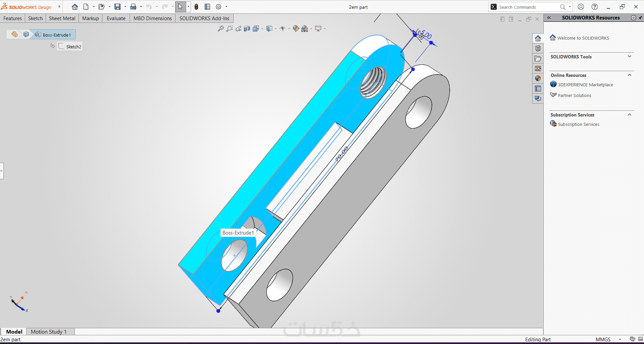This screenshot has height=344, width=644.
Task: Open the Select tool dropdown arrow
Action: [188, 7]
